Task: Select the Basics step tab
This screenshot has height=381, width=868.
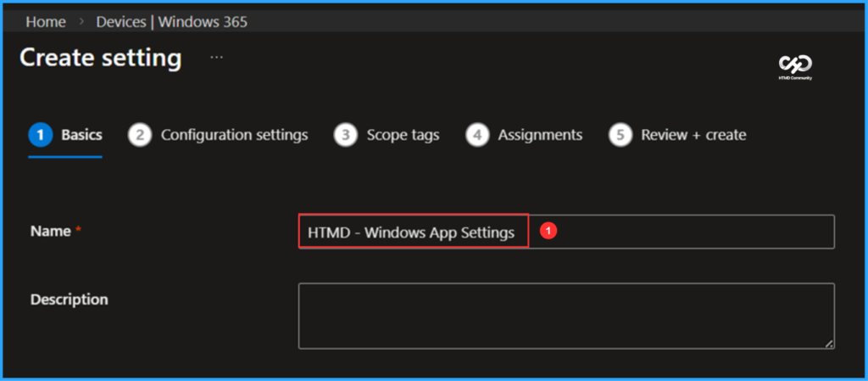Action: click(65, 135)
